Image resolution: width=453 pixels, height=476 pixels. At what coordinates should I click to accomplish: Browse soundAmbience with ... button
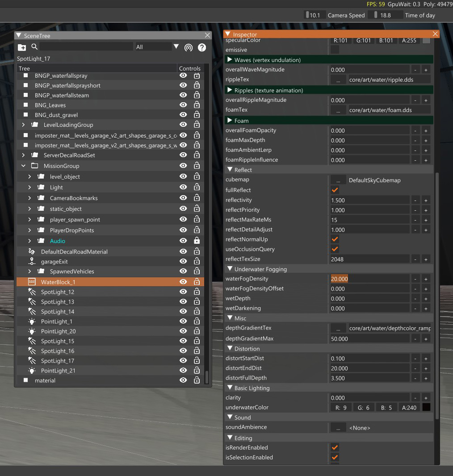[338, 428]
